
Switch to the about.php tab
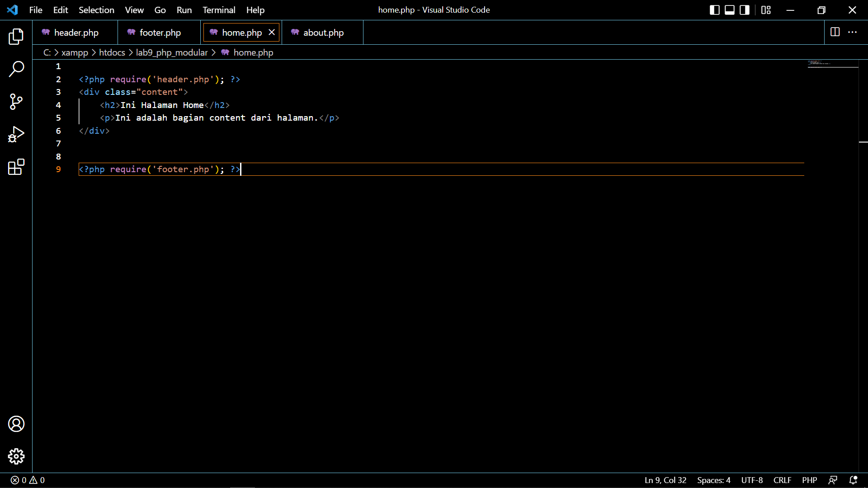[323, 32]
